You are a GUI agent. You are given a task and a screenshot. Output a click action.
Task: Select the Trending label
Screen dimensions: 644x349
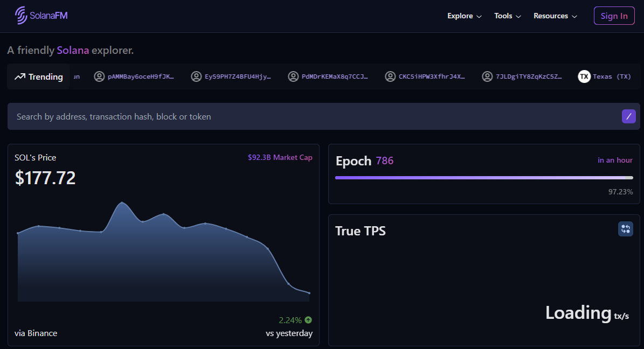tap(46, 77)
